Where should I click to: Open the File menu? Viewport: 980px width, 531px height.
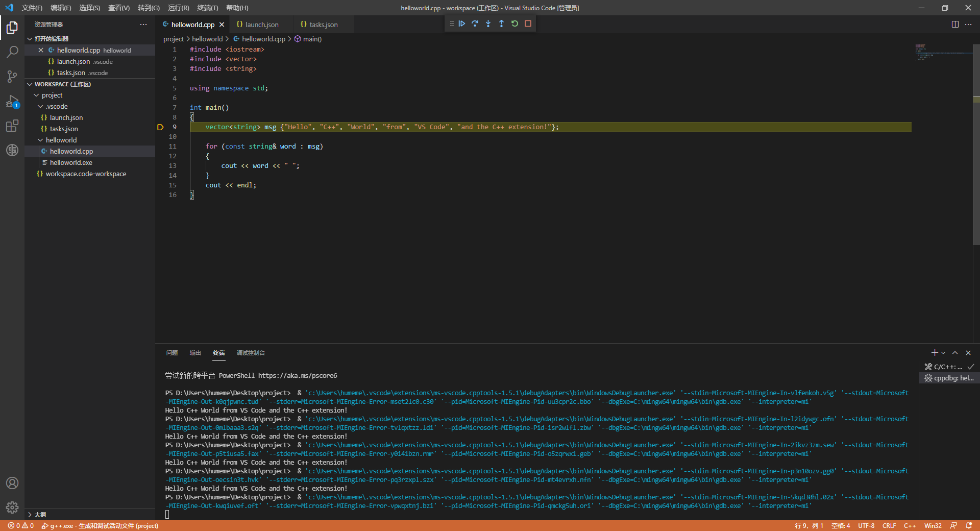pyautogui.click(x=32, y=8)
